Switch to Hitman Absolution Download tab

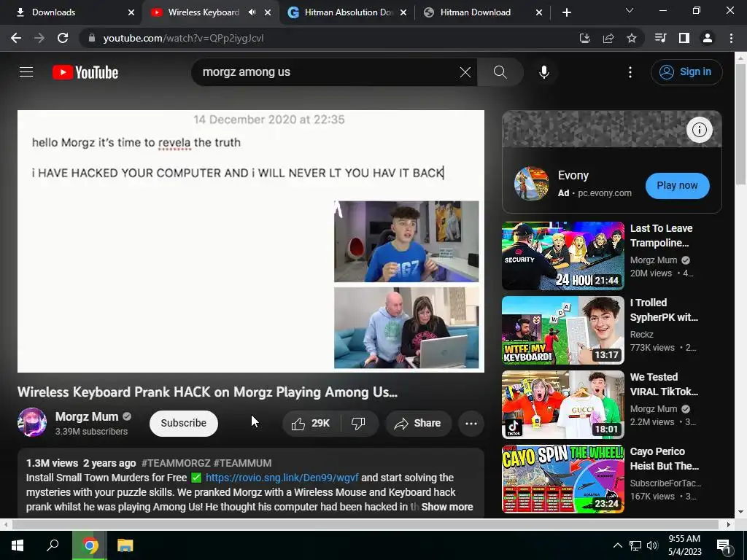(x=348, y=12)
